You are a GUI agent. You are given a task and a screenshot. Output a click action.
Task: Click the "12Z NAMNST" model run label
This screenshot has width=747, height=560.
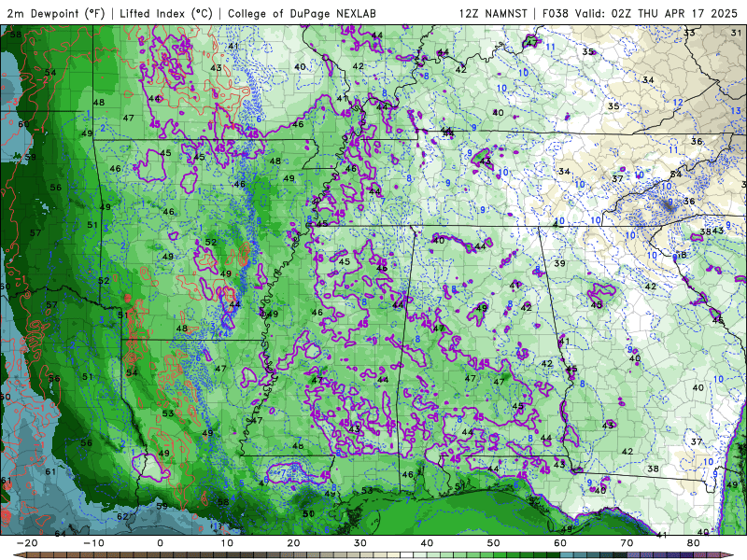point(493,13)
